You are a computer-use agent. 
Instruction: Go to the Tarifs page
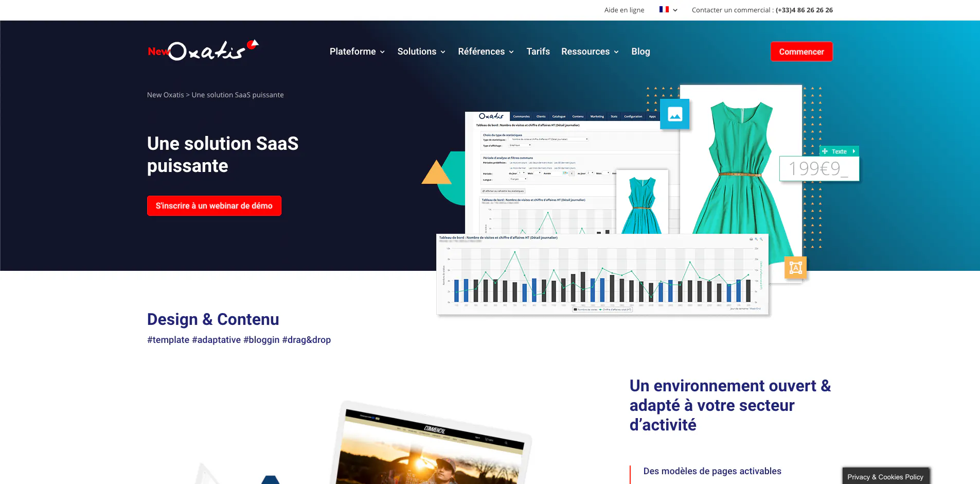(x=538, y=51)
